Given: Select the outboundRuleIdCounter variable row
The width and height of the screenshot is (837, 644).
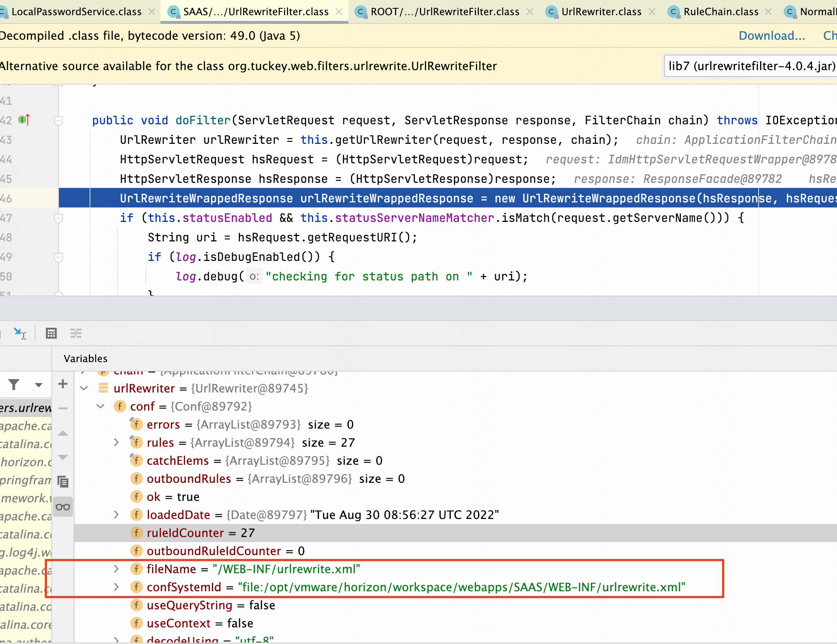Looking at the screenshot, I should click(x=455, y=551).
